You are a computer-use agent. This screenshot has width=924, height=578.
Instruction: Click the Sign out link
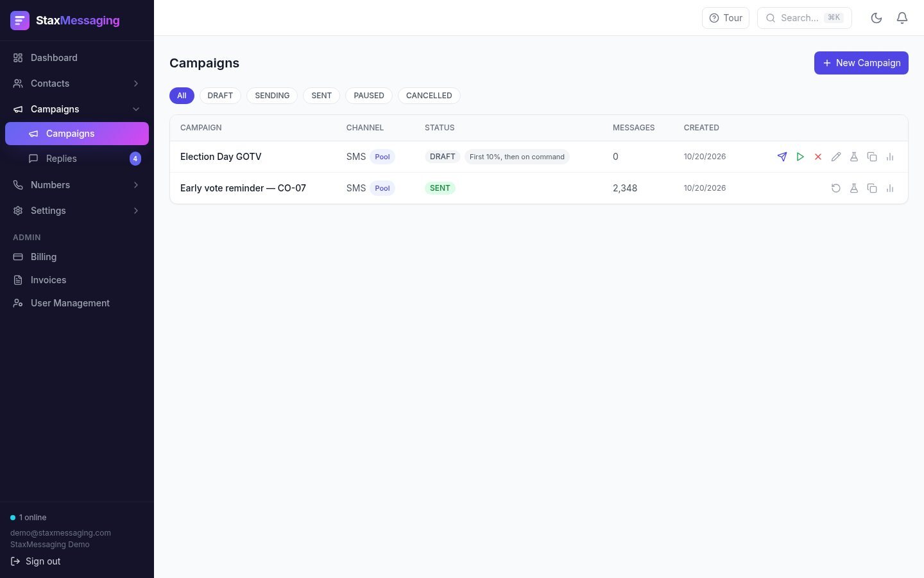[x=36, y=561]
